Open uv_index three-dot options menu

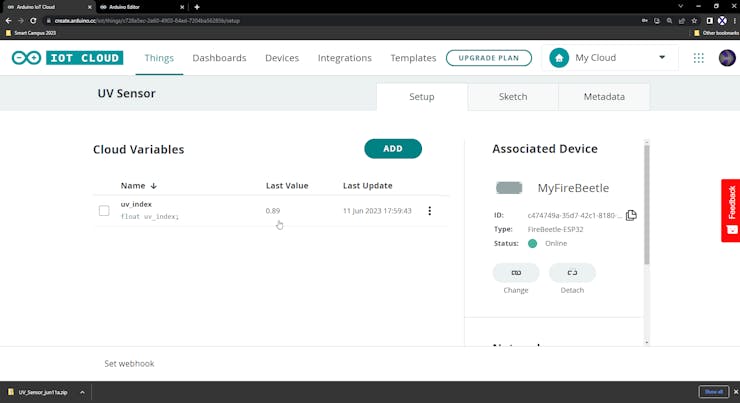pos(429,210)
